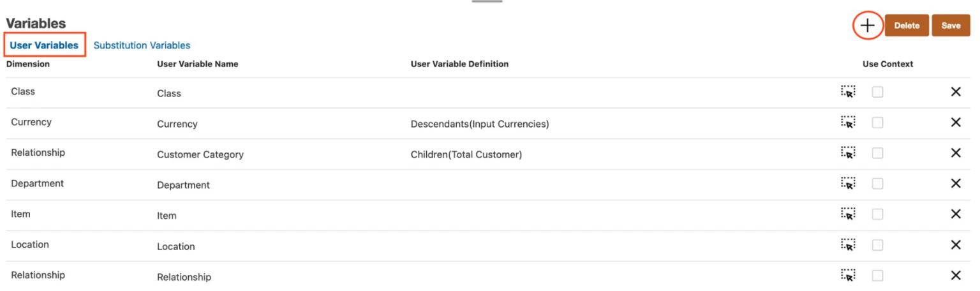Click the Save button
This screenshot has height=291, width=980.
[x=950, y=26]
